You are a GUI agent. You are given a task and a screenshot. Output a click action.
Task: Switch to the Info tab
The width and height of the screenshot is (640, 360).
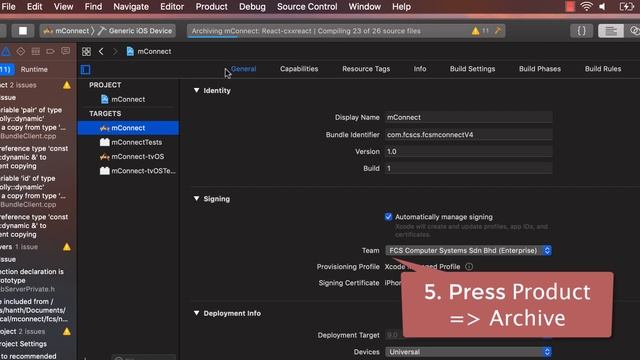(420, 69)
